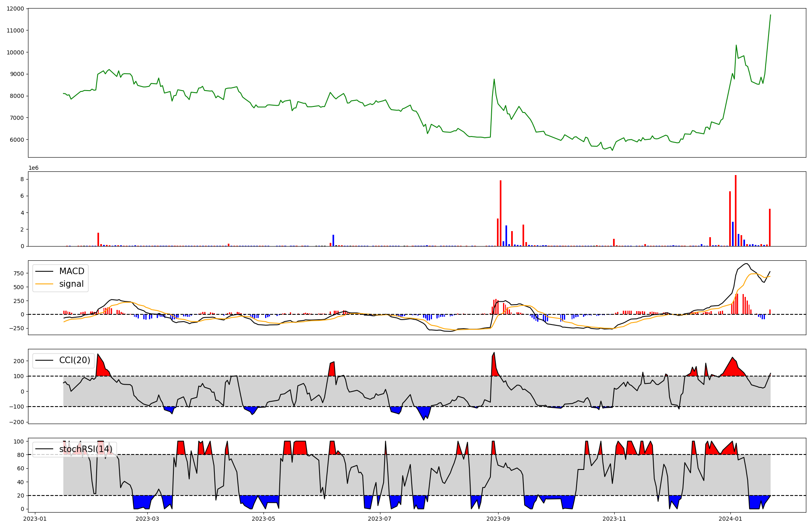Click the 2023-05 x-axis date label
The image size is (812, 528).
[264, 519]
